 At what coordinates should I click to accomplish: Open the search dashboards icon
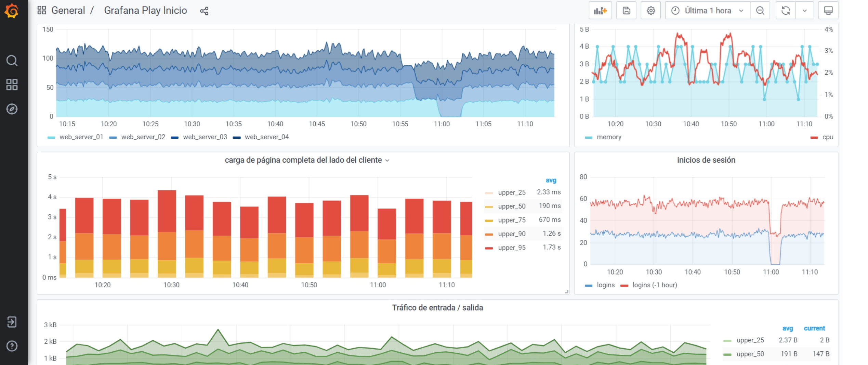click(x=12, y=61)
